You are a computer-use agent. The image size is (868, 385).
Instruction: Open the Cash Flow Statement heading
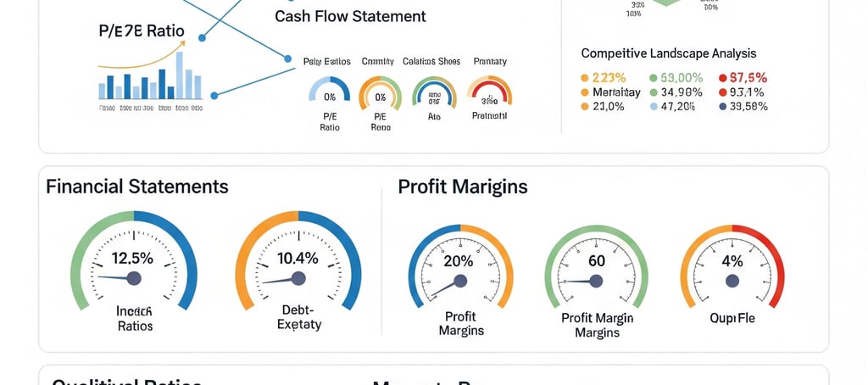coord(350,16)
